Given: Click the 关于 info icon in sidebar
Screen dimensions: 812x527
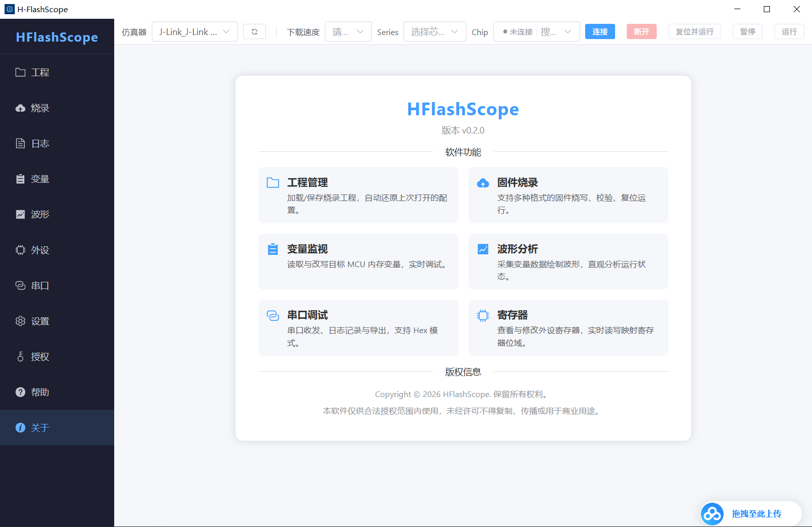Looking at the screenshot, I should (x=20, y=427).
